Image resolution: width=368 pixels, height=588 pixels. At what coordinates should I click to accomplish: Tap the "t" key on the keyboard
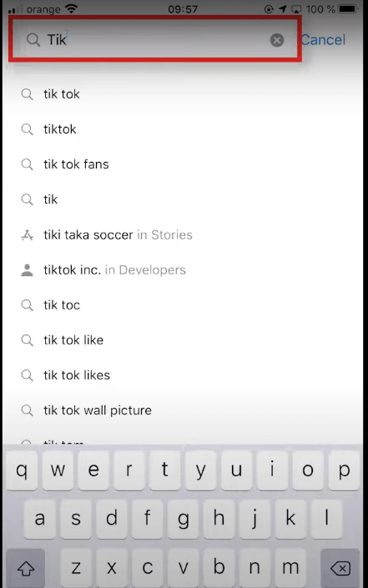[164, 470]
